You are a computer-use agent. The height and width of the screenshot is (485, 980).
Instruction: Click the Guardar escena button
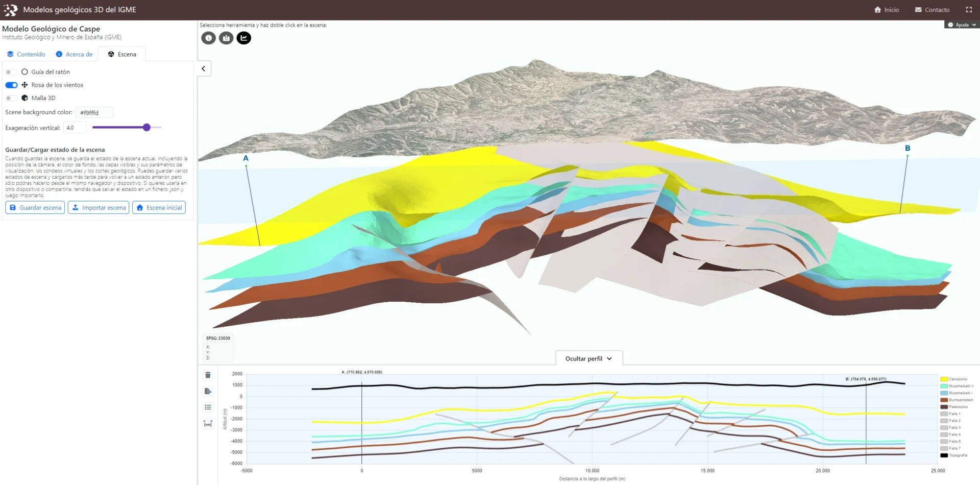point(35,208)
